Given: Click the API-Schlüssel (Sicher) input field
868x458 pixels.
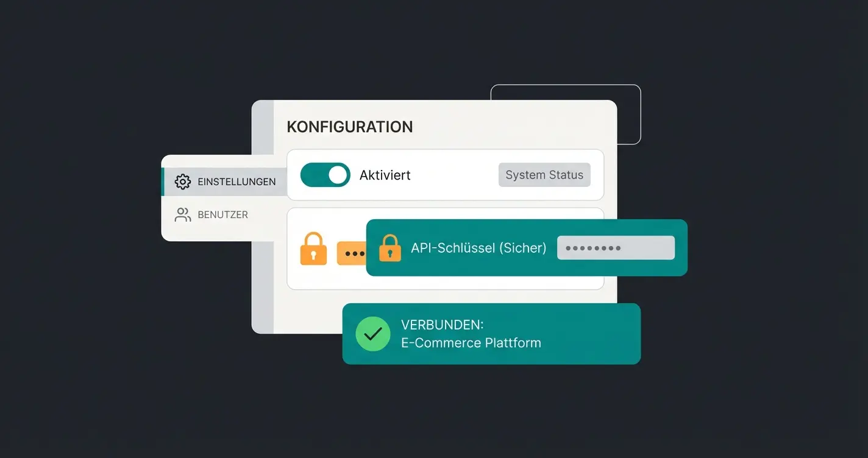Looking at the screenshot, I should 616,247.
